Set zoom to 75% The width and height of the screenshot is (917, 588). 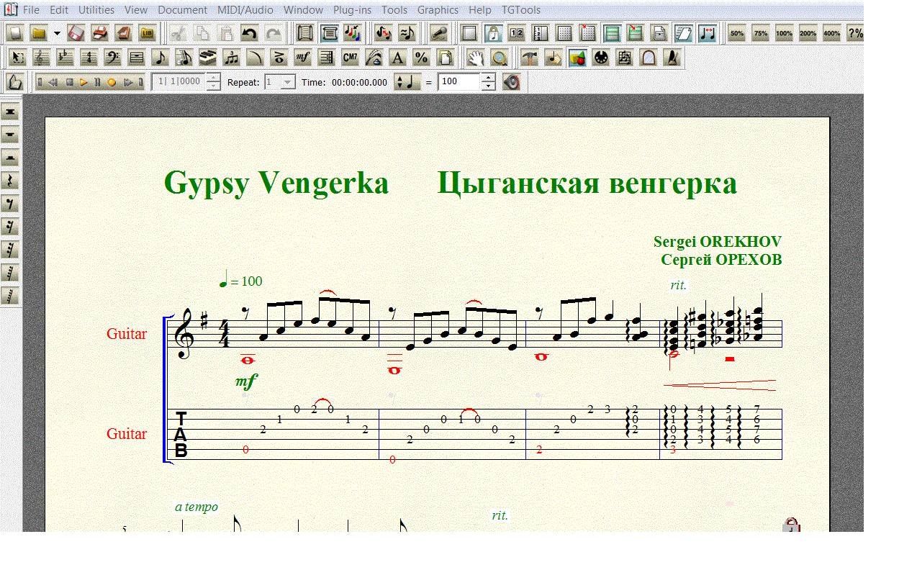(761, 33)
